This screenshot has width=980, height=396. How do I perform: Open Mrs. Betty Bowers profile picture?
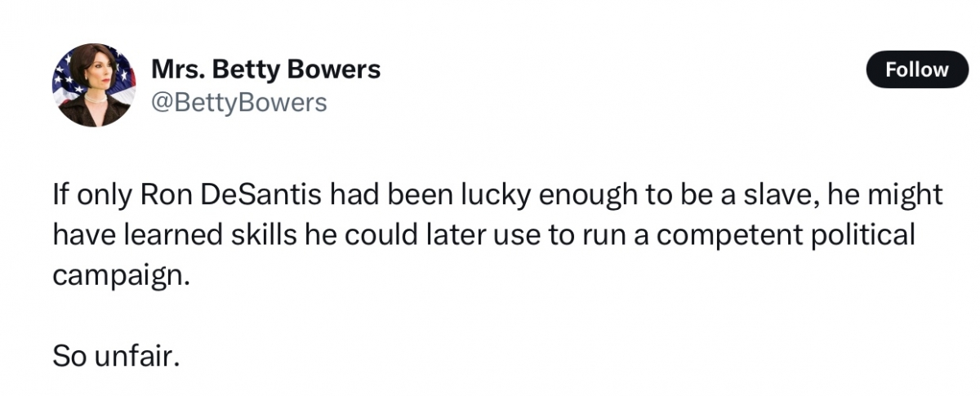tap(95, 85)
